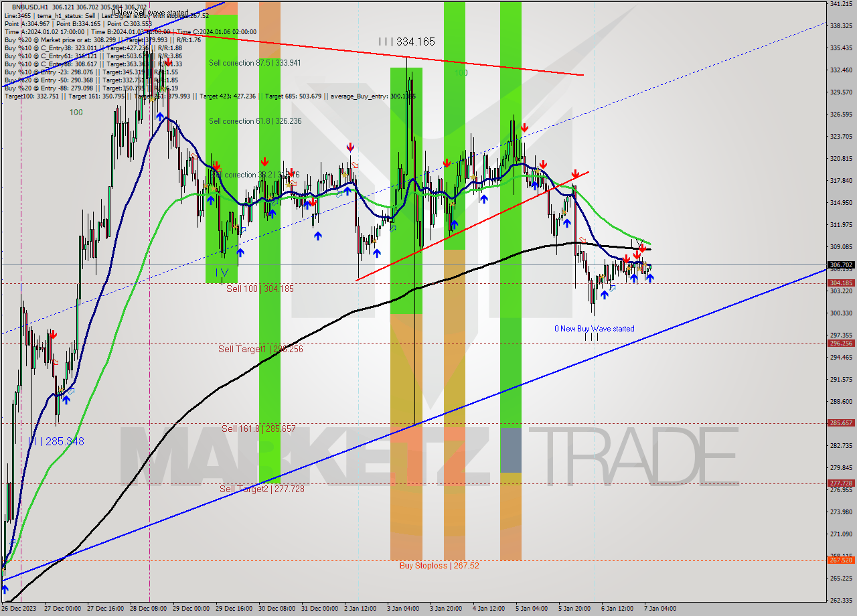The height and width of the screenshot is (616, 857).
Task: Click the 'Sell 100 | 304.185' level label
Action: click(260, 289)
